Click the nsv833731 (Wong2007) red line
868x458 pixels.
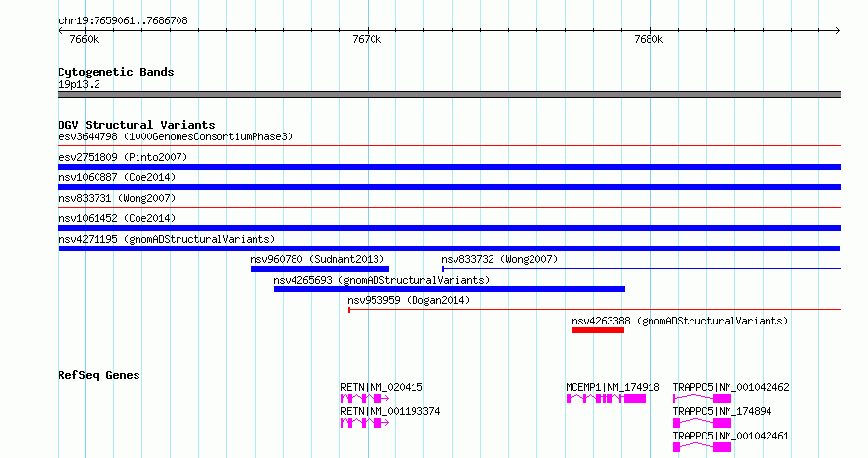click(x=449, y=208)
